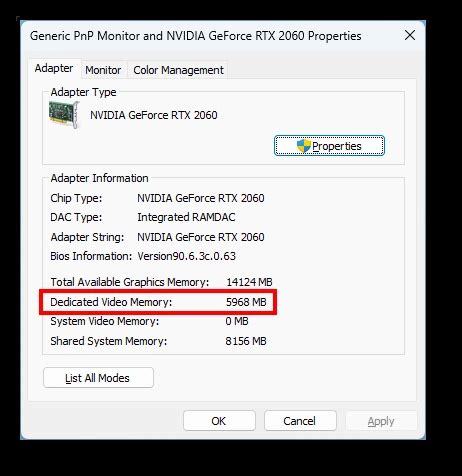Click the Shared System Memory label

109,341
